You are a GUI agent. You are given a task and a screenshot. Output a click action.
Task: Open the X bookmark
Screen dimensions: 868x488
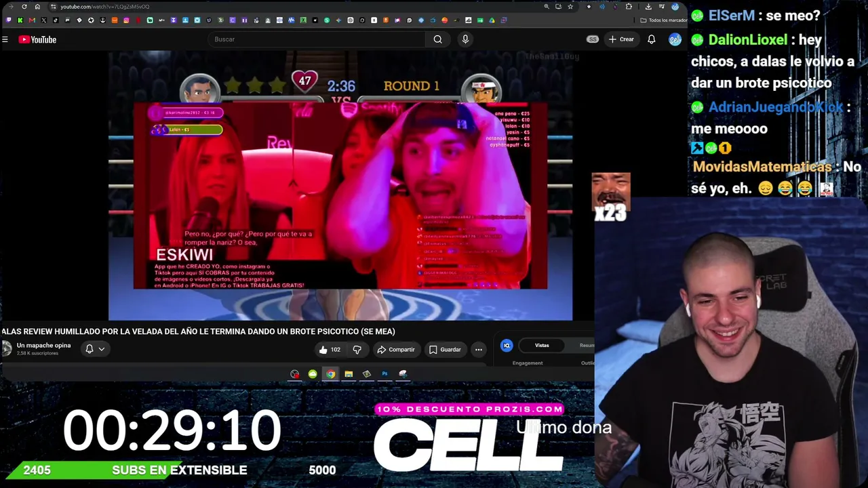click(43, 20)
